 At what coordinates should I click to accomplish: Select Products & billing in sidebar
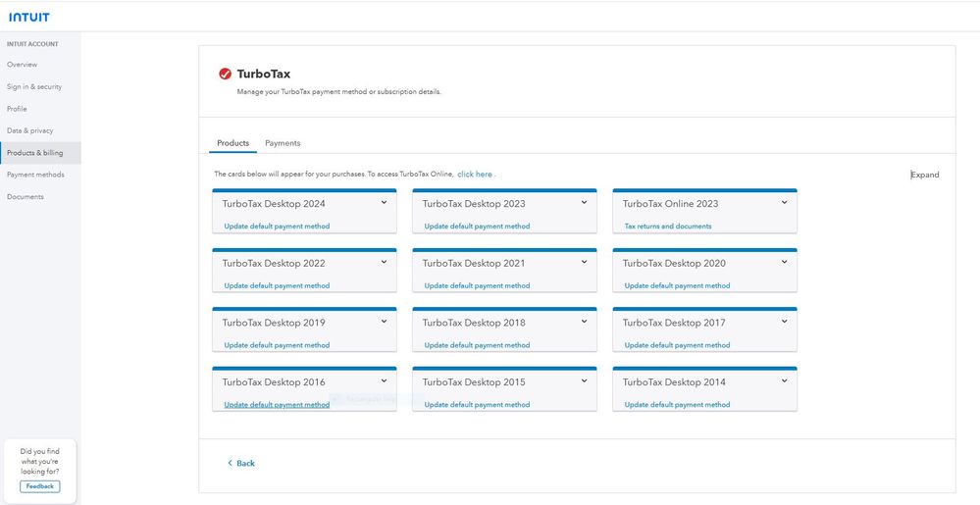point(40,153)
